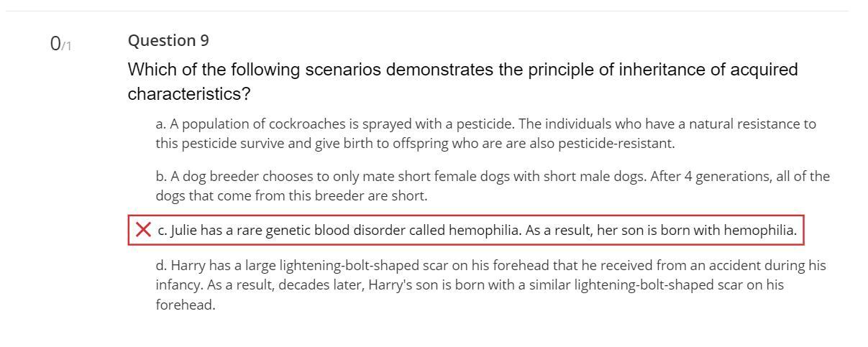This screenshot has height=347, width=868.
Task: Click the Question 9 heading
Action: click(168, 41)
